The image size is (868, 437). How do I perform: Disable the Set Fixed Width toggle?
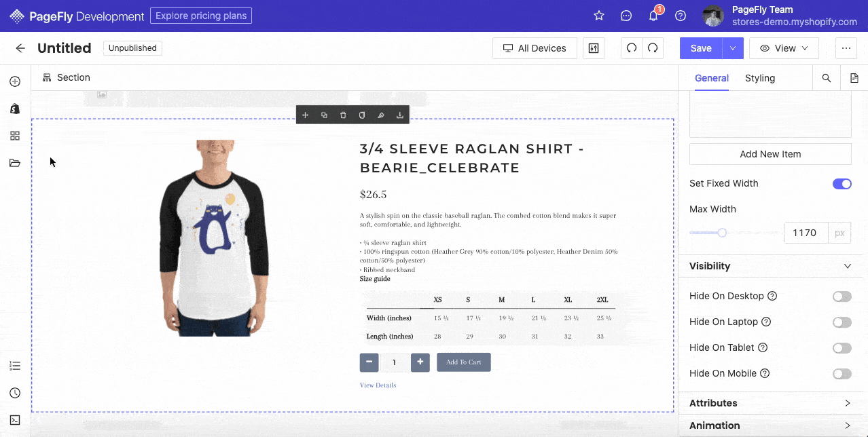(x=842, y=184)
